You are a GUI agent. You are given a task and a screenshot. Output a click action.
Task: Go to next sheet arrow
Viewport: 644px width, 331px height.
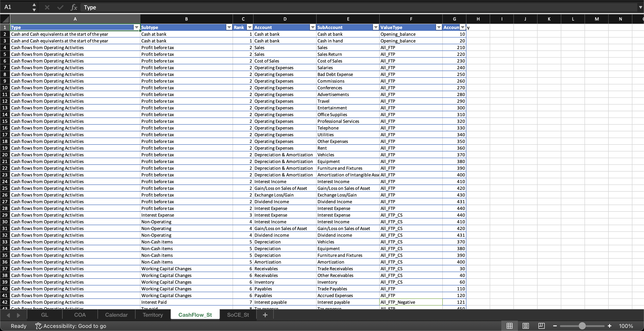pos(18,315)
